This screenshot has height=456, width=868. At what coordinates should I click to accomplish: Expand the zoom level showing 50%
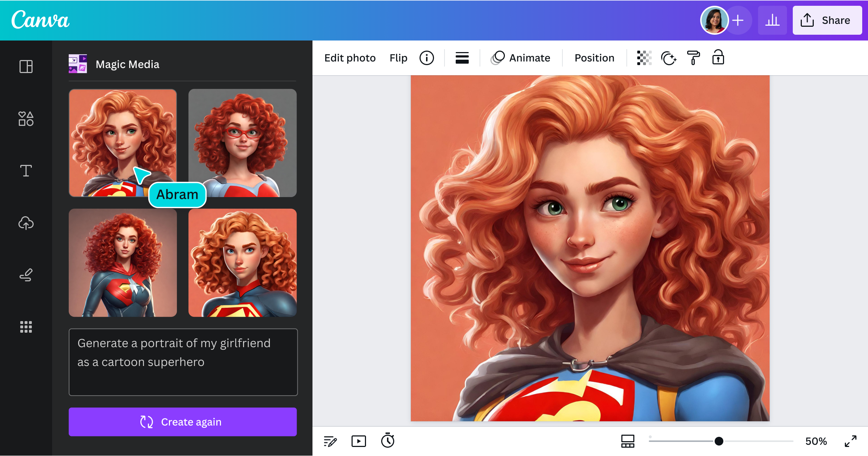[816, 441]
